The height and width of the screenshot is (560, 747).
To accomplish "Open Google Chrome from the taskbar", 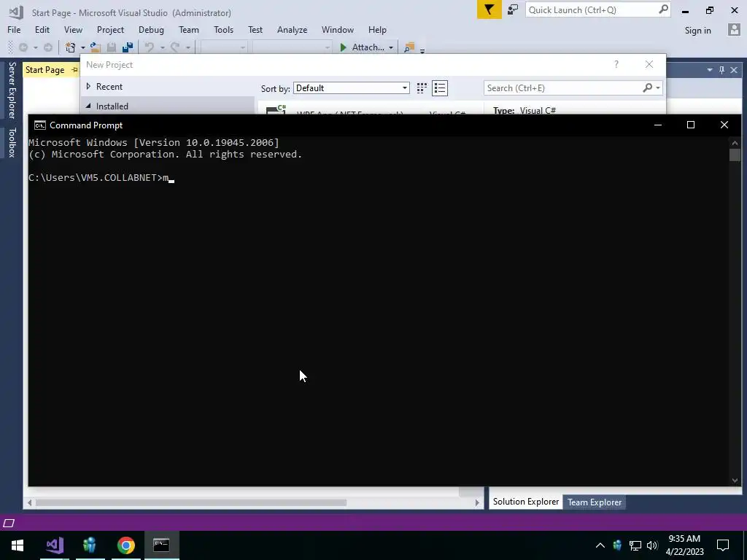I will click(x=125, y=545).
